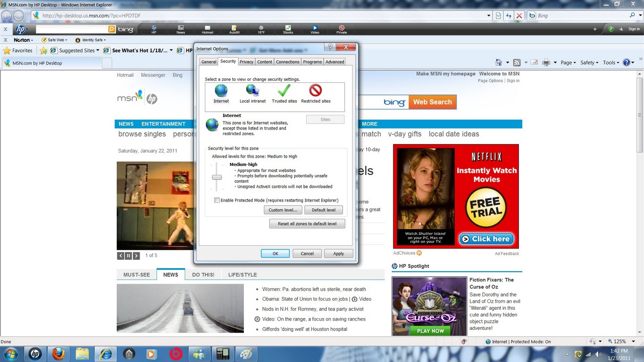
Task: Go to the browser Home page icon
Action: tap(499, 62)
